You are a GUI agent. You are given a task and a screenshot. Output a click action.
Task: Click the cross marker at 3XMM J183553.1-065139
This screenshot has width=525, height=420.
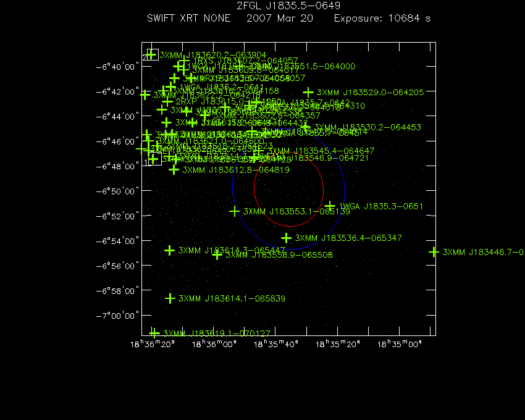[x=234, y=211]
